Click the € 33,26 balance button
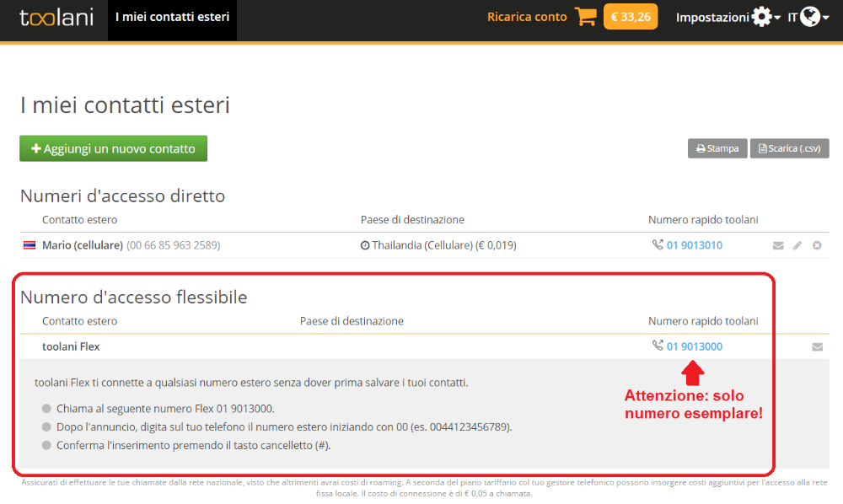The image size is (843, 504). pos(631,17)
